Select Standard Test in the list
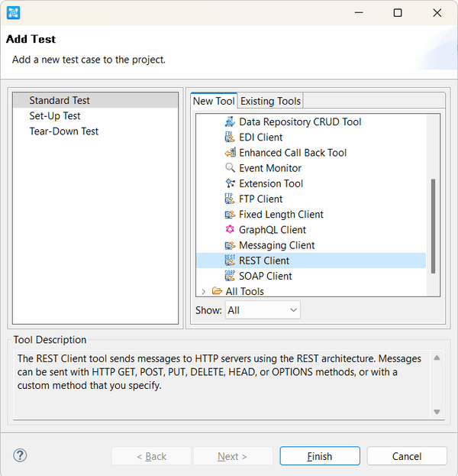The image size is (458, 476). 60,101
